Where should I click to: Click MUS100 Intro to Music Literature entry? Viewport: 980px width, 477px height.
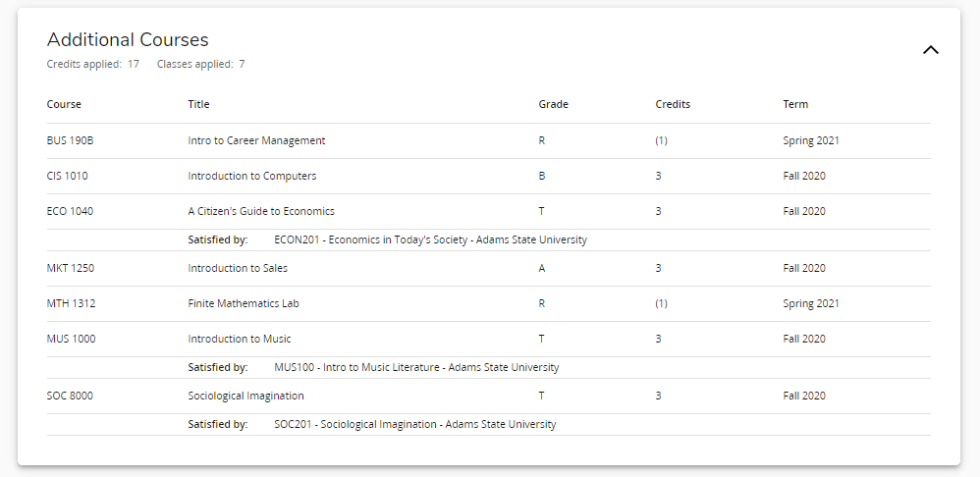416,367
